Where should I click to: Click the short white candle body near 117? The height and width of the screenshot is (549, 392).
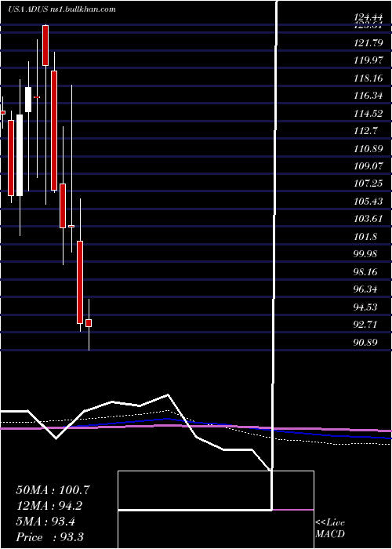(x=28, y=100)
